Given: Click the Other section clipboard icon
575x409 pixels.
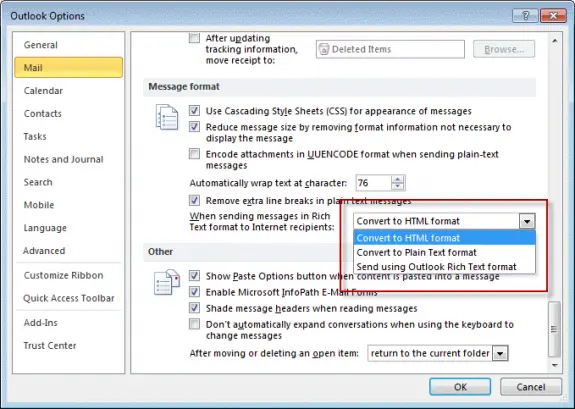Looking at the screenshot, I should 167,282.
